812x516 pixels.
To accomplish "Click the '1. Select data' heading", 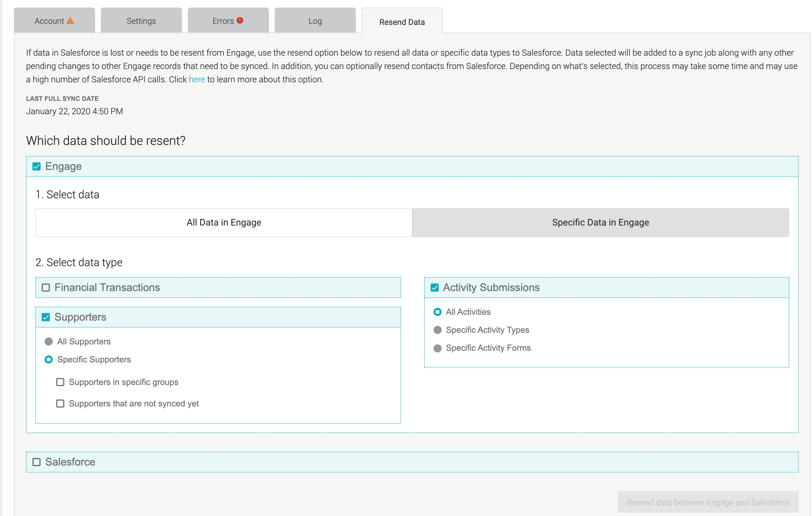I will point(68,195).
